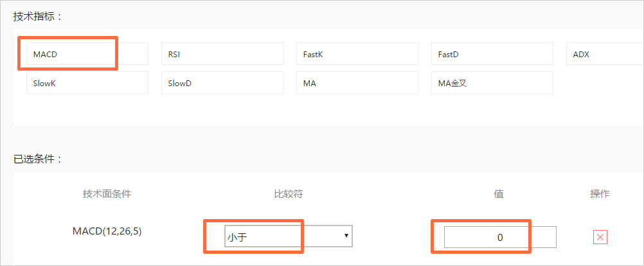Open the 小于 comparison operator dropdown

(x=289, y=236)
